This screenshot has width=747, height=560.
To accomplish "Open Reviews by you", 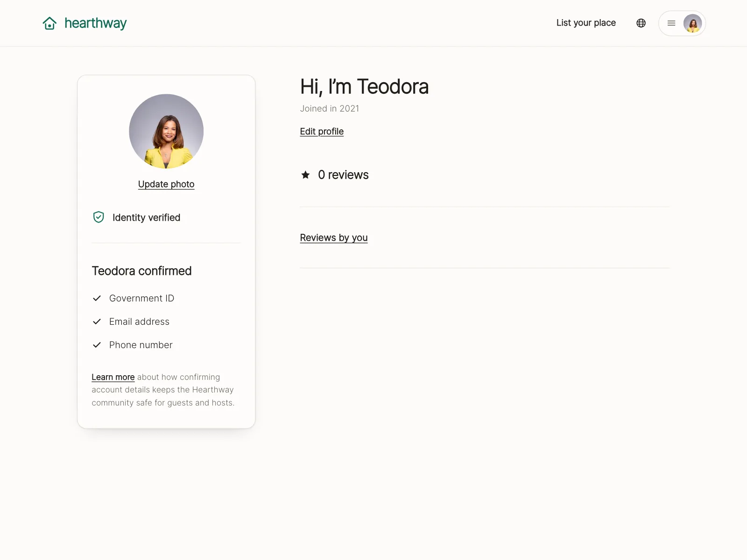I will click(x=334, y=238).
